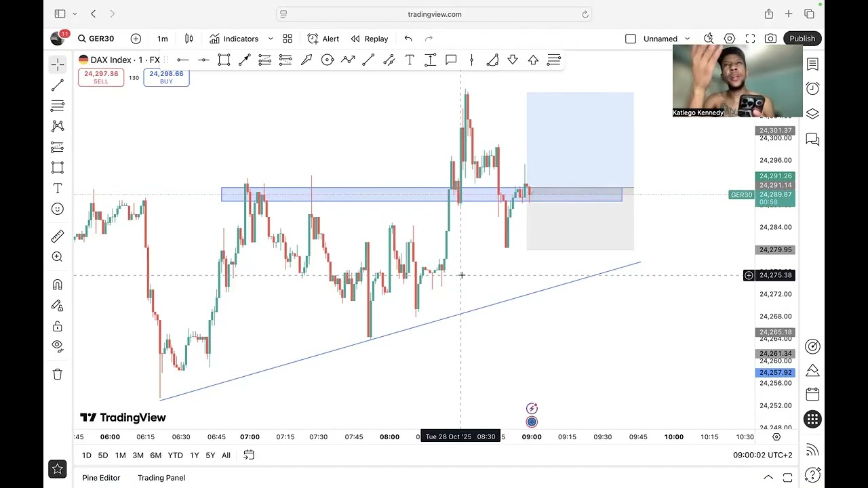Open timezone menu 09:00:02 UTC+2

[762, 455]
